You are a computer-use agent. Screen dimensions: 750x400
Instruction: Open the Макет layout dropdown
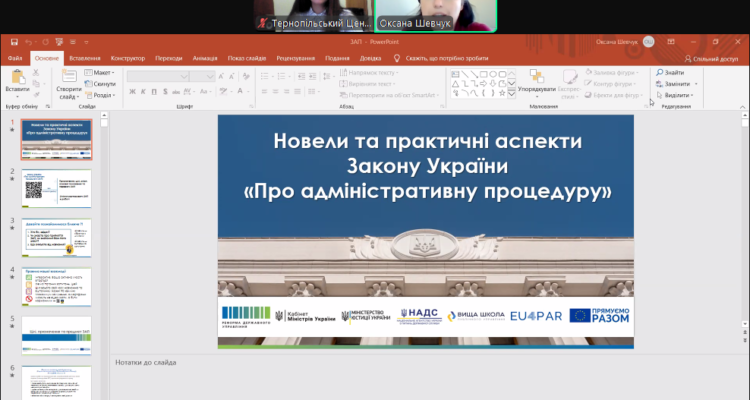pyautogui.click(x=100, y=73)
